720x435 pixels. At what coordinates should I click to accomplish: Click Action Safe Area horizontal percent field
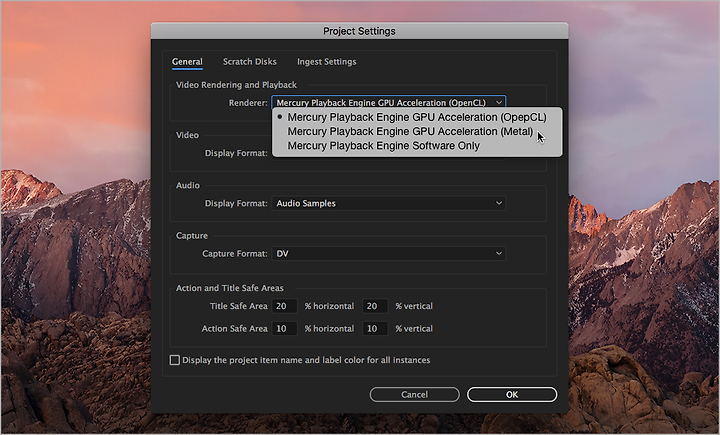284,328
